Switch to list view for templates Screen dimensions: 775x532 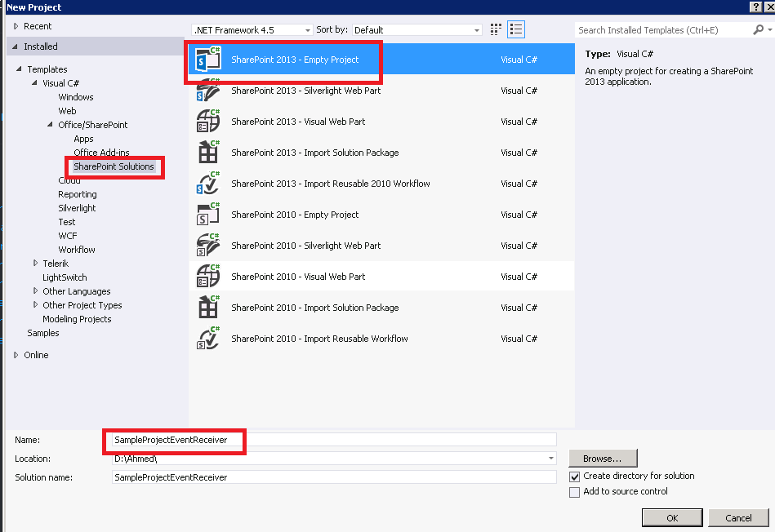(515, 29)
